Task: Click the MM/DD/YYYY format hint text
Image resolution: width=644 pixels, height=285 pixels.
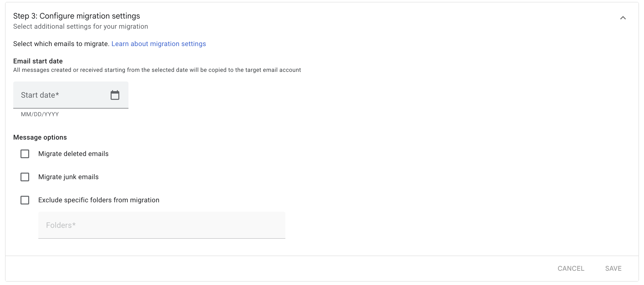Action: tap(40, 114)
